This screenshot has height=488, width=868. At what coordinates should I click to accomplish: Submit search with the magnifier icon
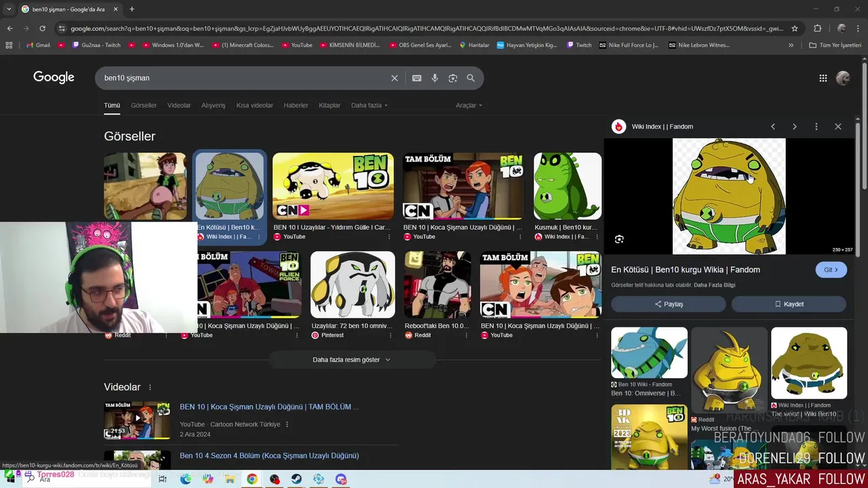pos(471,78)
